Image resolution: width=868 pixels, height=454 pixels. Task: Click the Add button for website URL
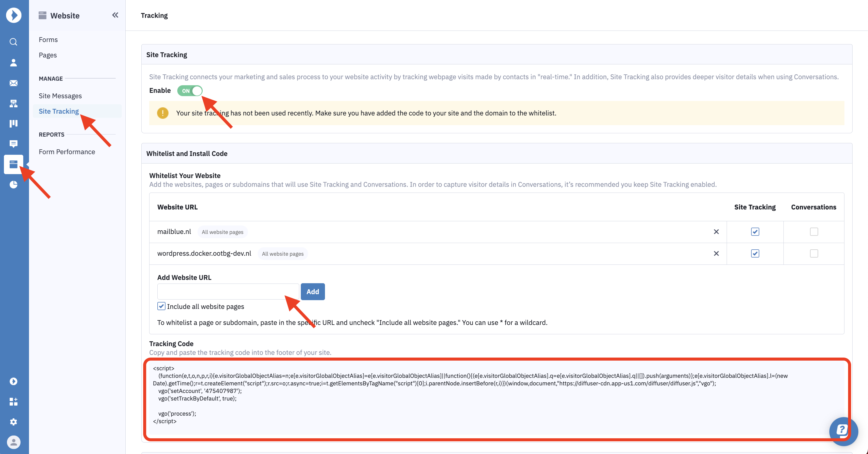point(313,292)
